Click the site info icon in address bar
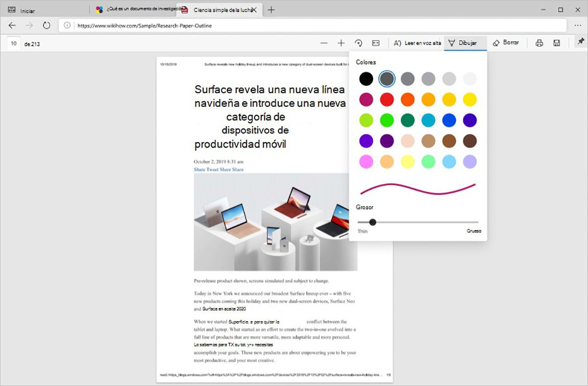This screenshot has height=386, width=588. 68,25
